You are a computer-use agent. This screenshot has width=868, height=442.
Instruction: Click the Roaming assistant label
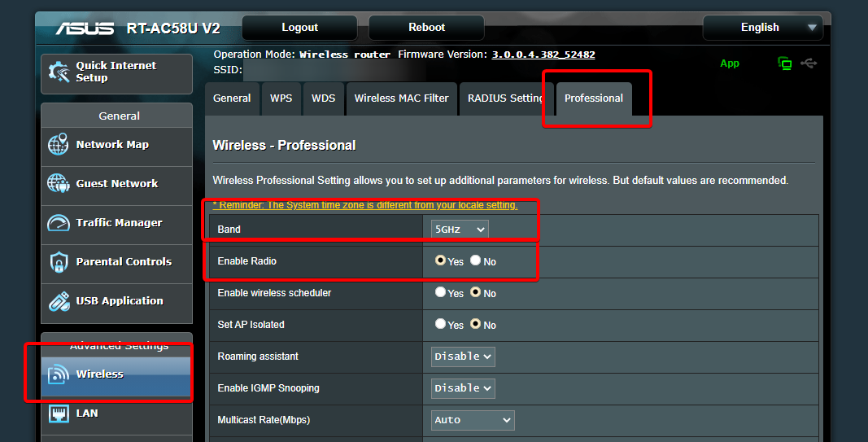[x=258, y=357]
